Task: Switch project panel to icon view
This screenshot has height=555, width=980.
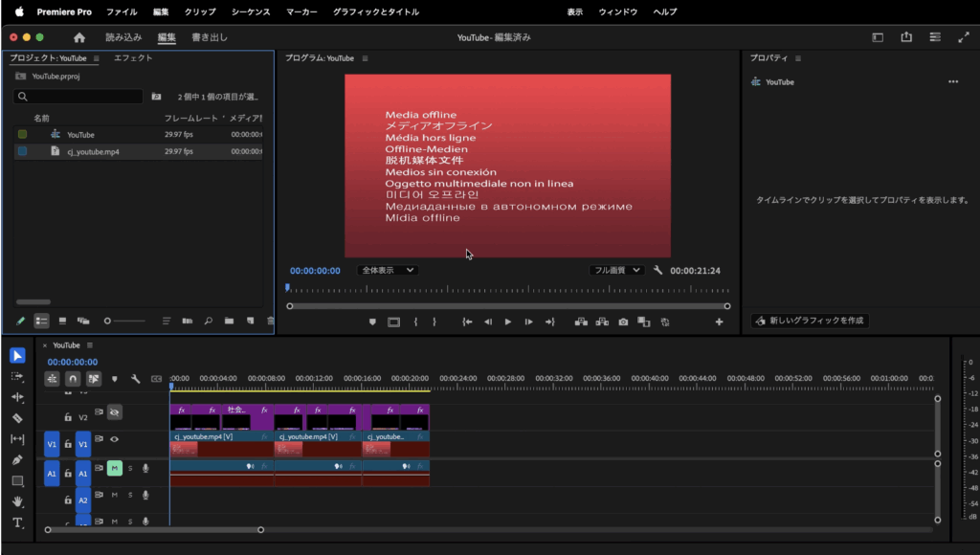Action: click(62, 322)
